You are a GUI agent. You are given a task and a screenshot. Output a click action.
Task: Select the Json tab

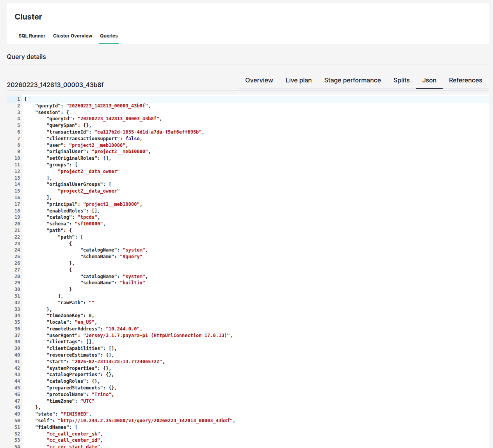(x=429, y=80)
